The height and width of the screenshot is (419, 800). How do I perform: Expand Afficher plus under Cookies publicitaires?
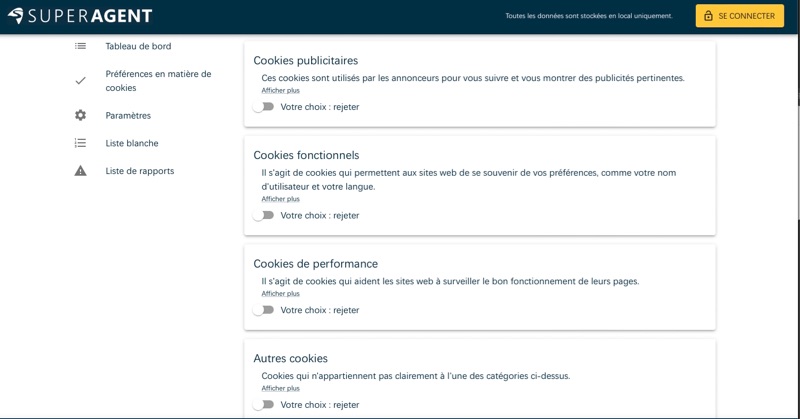point(280,90)
